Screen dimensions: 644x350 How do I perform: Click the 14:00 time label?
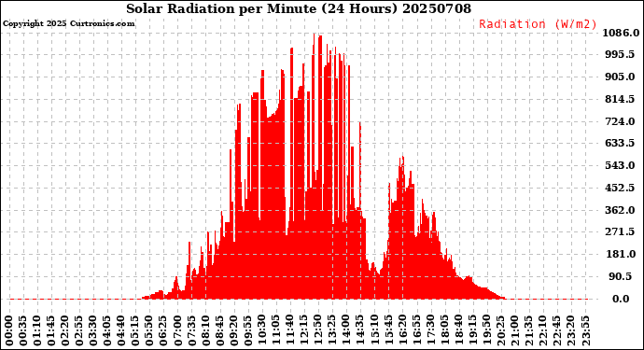346,331
